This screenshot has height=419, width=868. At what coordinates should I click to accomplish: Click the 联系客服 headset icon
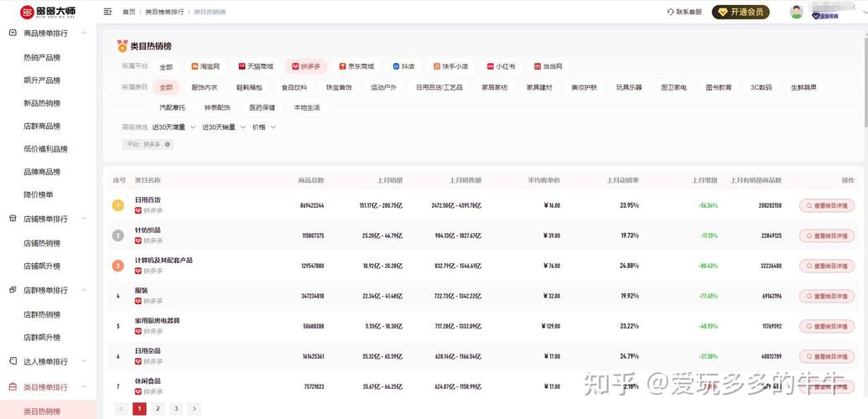point(670,12)
